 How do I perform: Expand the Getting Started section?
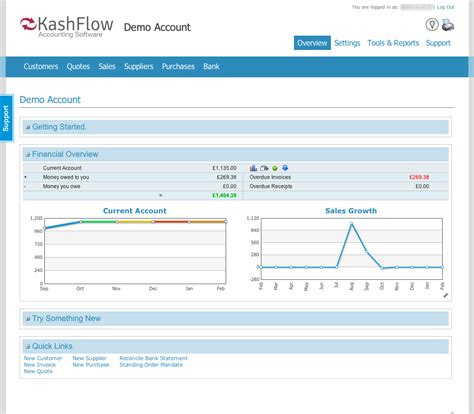[28, 127]
